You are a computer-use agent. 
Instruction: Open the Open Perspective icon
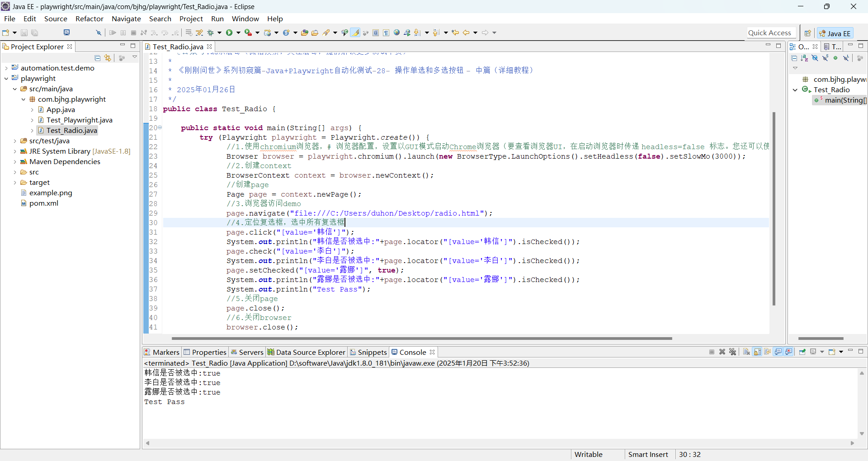[807, 33]
